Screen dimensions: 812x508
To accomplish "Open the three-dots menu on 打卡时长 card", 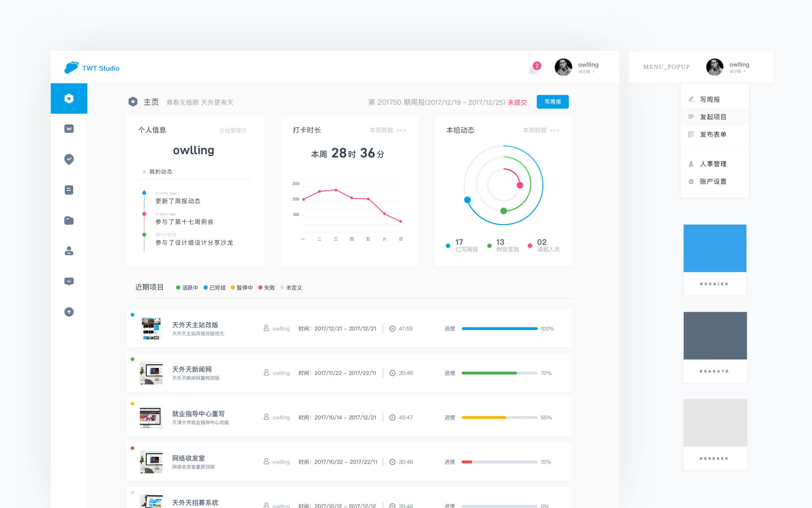I will pyautogui.click(x=402, y=130).
